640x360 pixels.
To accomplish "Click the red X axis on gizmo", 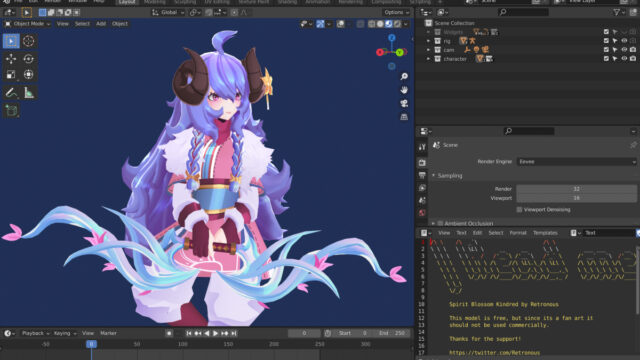I will (380, 52).
